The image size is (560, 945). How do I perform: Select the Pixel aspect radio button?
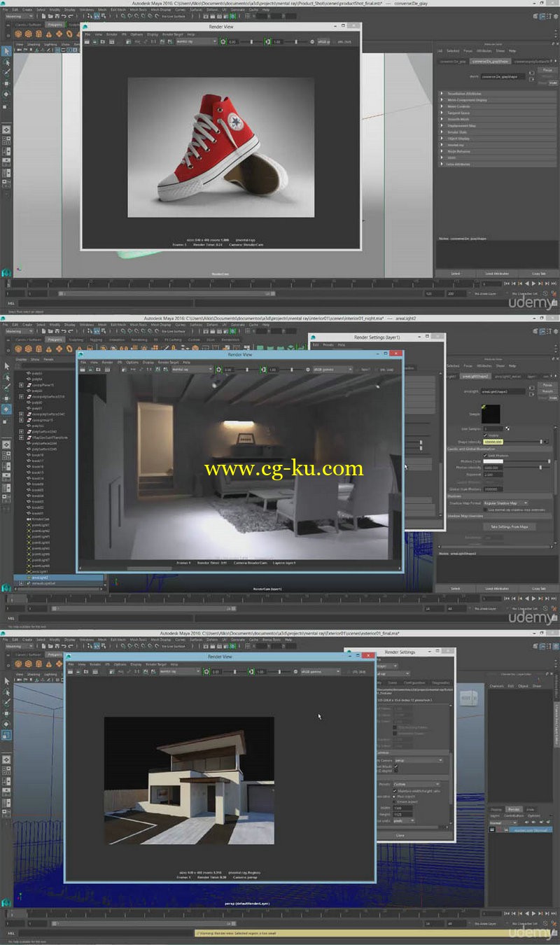coord(395,796)
